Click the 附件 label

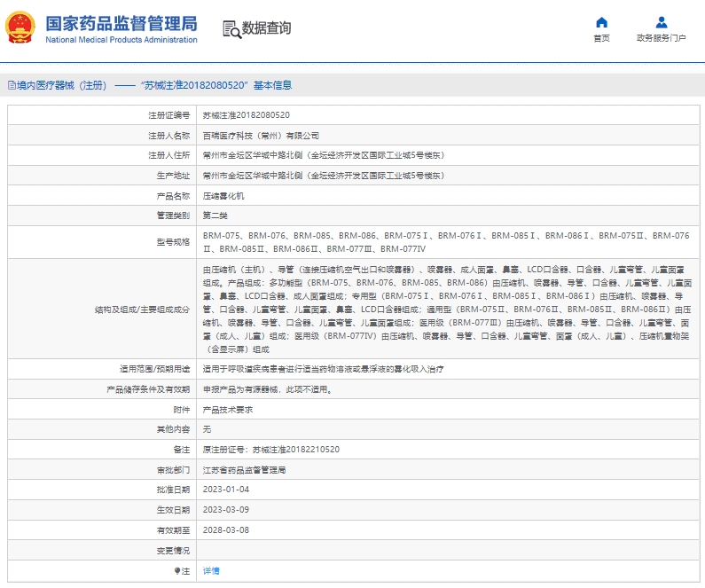pos(182,410)
